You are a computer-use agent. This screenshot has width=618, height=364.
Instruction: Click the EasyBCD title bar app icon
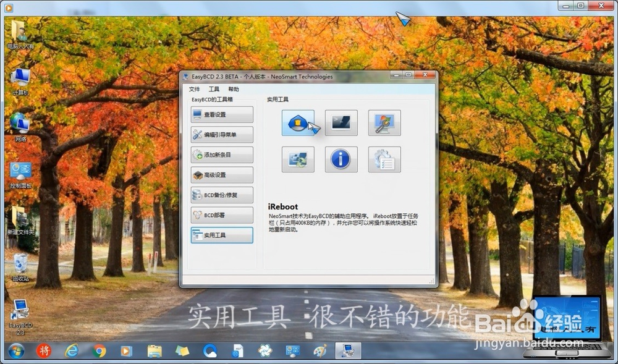pos(187,77)
